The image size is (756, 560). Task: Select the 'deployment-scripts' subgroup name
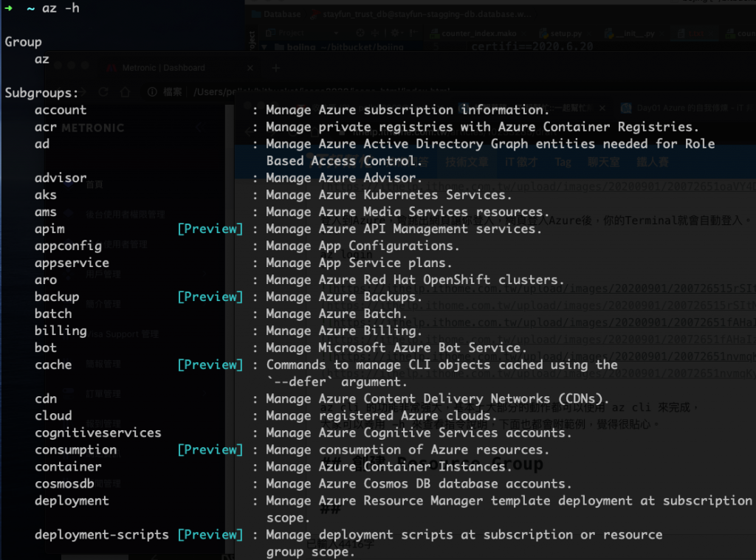coord(102,534)
